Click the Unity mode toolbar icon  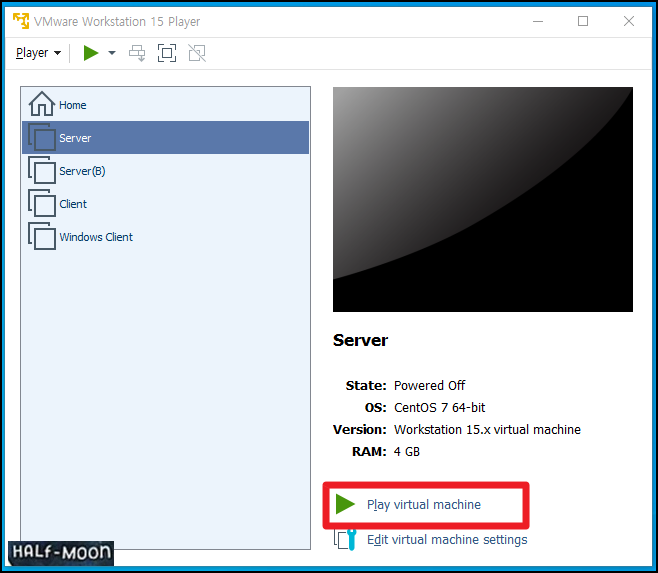tap(197, 53)
